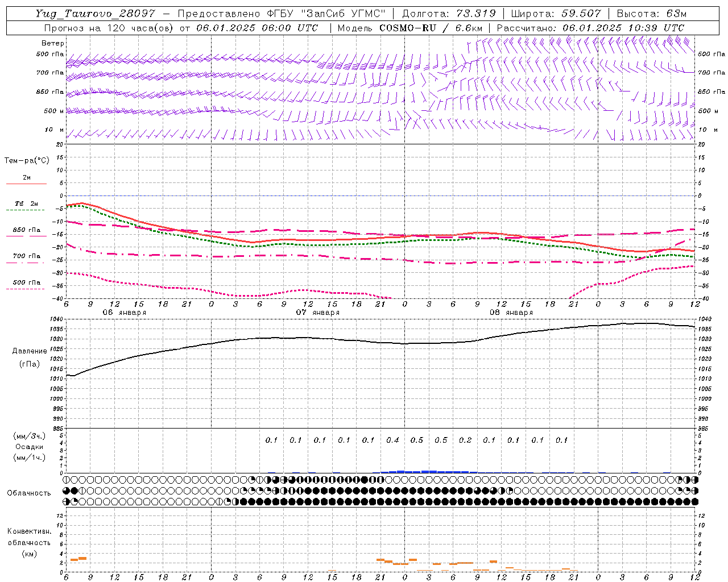Viewport: 728px width, 582px height.
Task: Click the Рассчитано: 06.01.2025 10:39 UTC timestamp
Action: pyautogui.click(x=590, y=28)
